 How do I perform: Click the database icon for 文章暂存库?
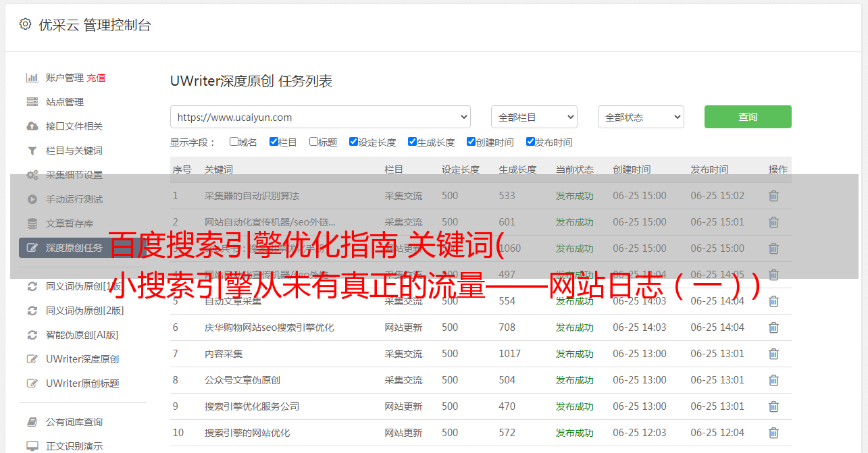coord(32,223)
